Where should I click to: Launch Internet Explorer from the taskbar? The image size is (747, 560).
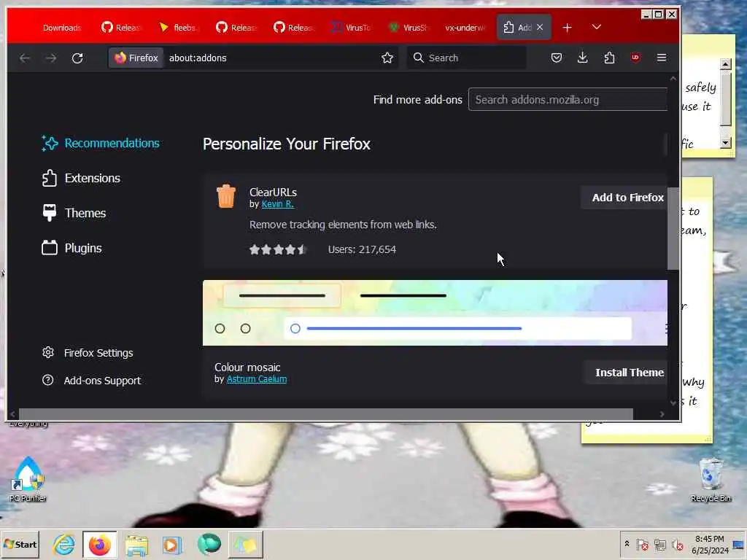click(x=64, y=544)
